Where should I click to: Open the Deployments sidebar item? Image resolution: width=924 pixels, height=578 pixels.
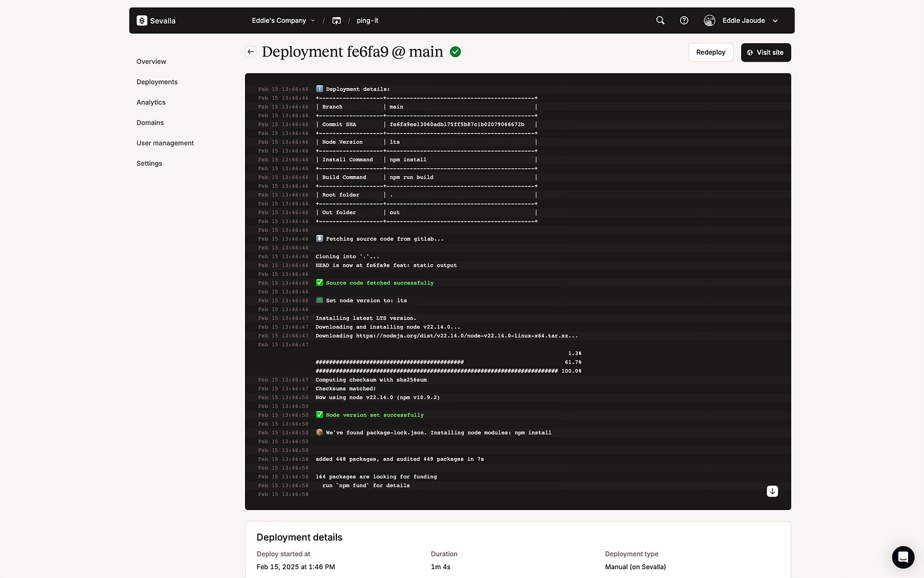click(157, 82)
